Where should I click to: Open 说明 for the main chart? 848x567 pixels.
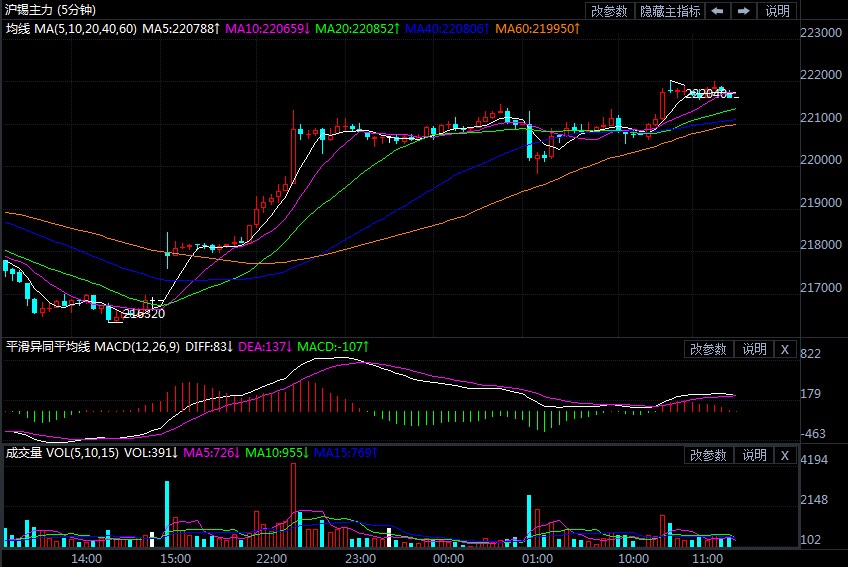point(778,11)
